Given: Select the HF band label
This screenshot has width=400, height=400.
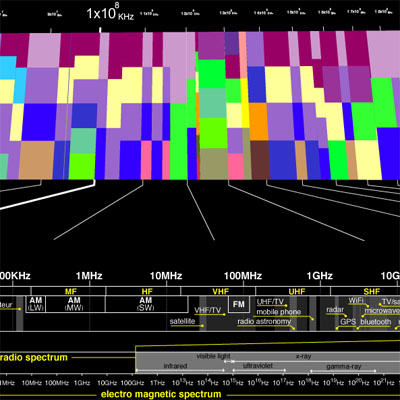Looking at the screenshot, I should pyautogui.click(x=147, y=292).
